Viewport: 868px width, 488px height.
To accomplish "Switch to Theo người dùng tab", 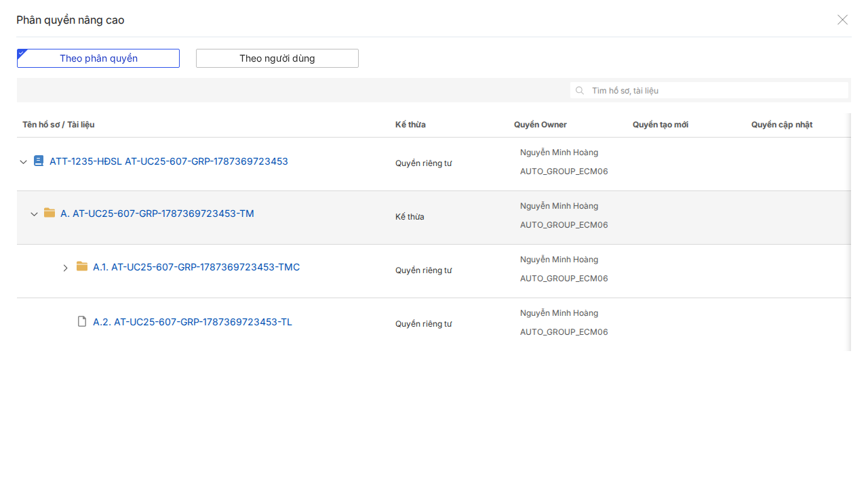I will click(277, 58).
